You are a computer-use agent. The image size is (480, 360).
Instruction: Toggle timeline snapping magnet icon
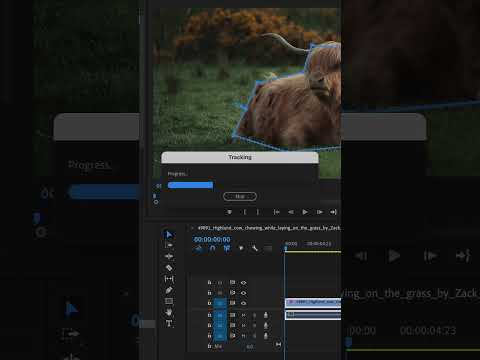pos(213,248)
